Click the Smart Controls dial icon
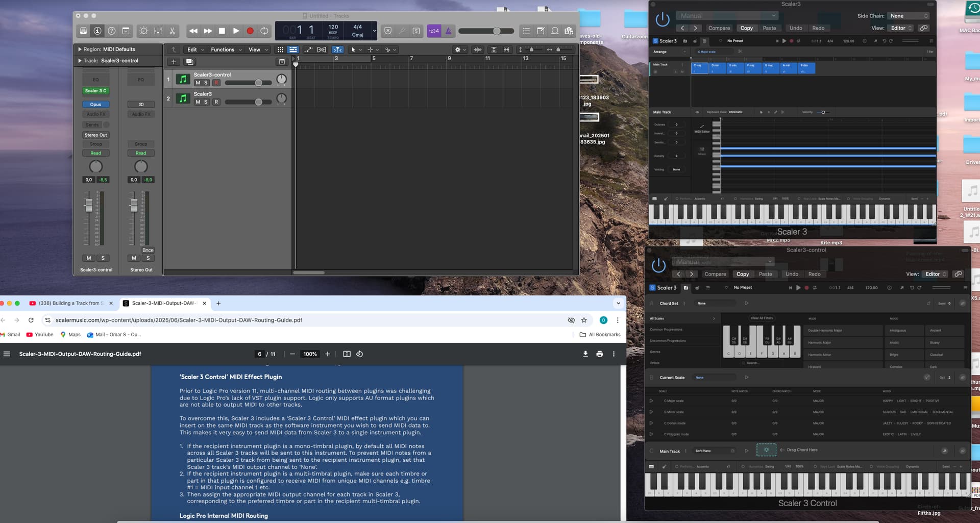 (x=144, y=31)
